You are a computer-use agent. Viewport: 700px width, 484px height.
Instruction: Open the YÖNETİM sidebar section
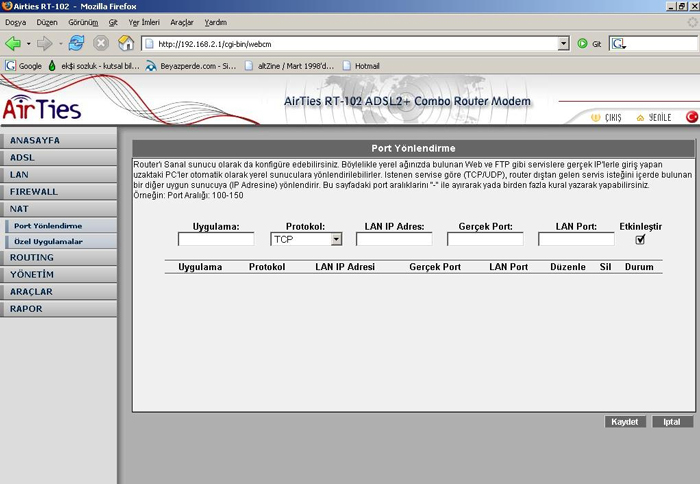point(59,275)
